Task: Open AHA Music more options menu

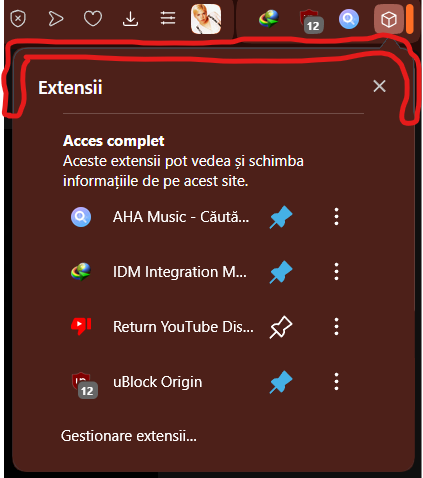Action: pyautogui.click(x=336, y=217)
